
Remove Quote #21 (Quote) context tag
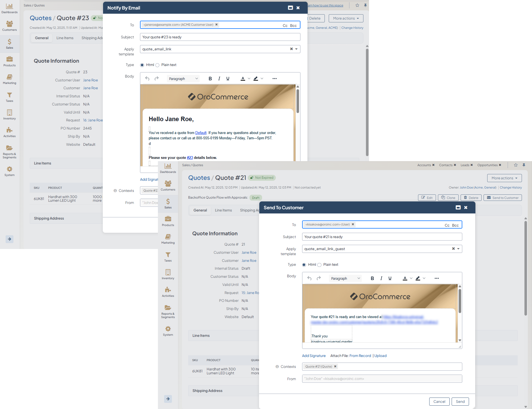(335, 366)
